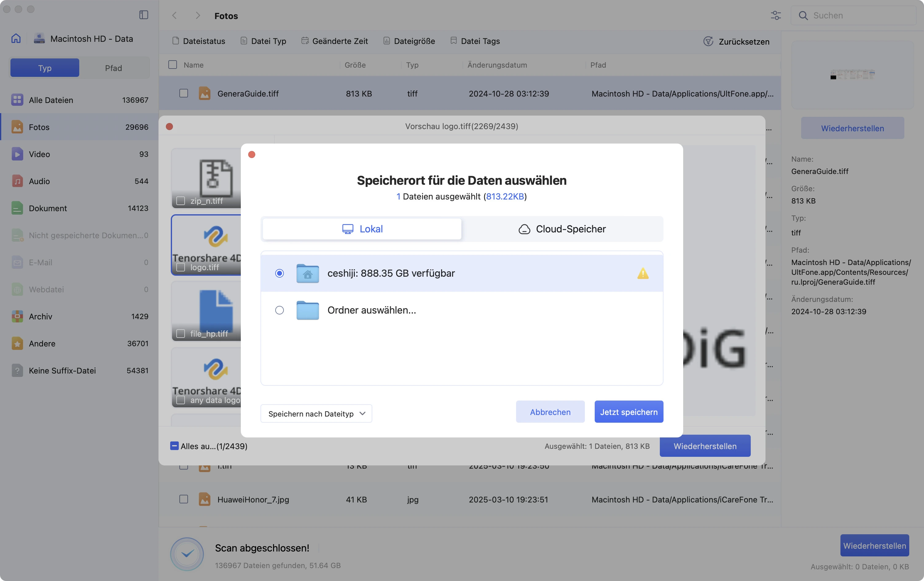The height and width of the screenshot is (581, 924).
Task: Click the home icon near Macintosh HD
Action: (x=16, y=38)
